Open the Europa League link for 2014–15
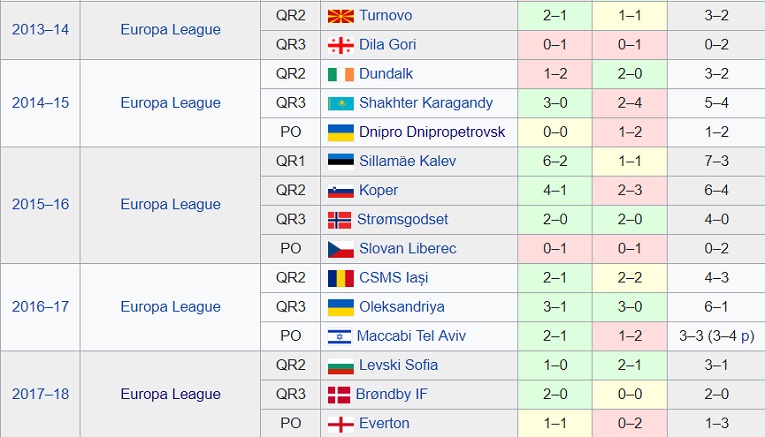Image resolution: width=765 pixels, height=437 pixels. [x=170, y=103]
